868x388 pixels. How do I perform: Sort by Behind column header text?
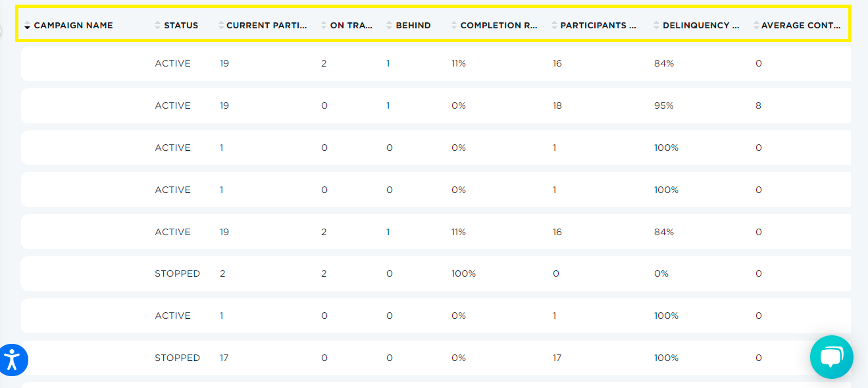click(413, 26)
